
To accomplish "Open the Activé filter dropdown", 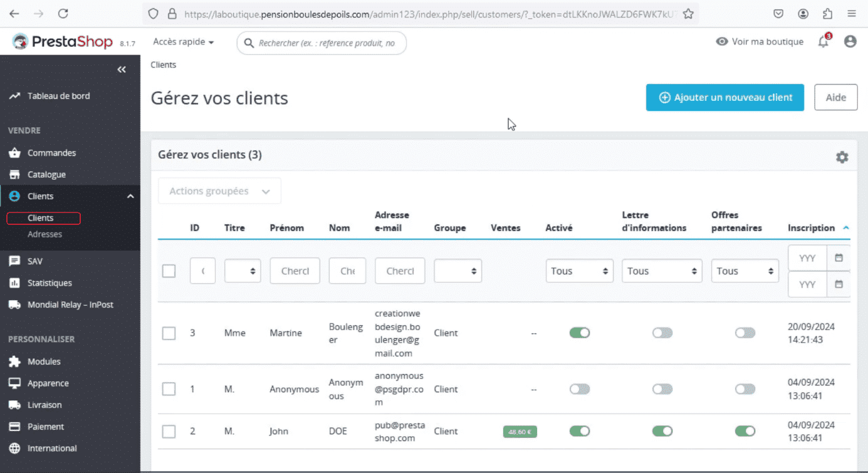I will (579, 271).
